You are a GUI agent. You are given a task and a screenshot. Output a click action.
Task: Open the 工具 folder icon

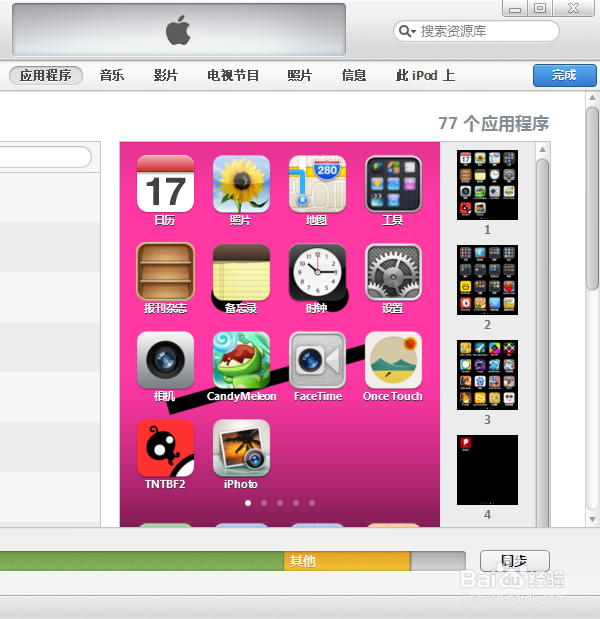pyautogui.click(x=393, y=184)
